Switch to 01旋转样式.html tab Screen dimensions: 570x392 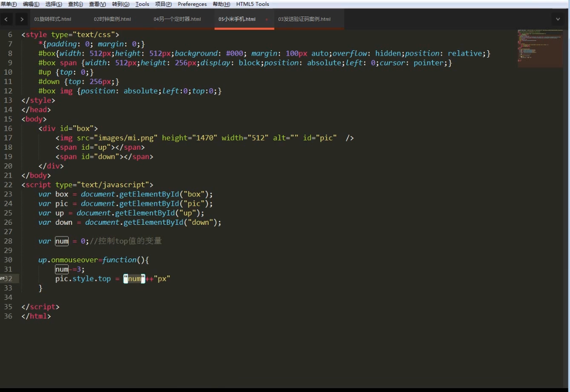click(x=53, y=20)
